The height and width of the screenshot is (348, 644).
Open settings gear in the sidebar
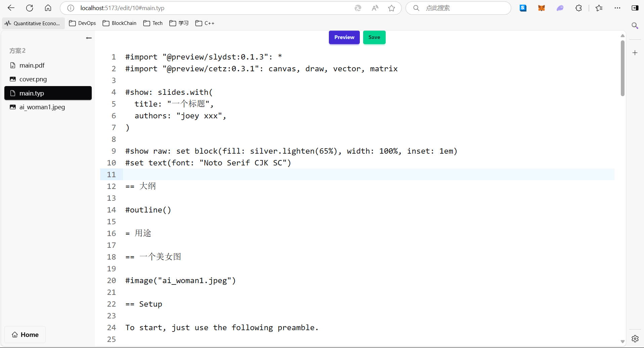click(635, 339)
